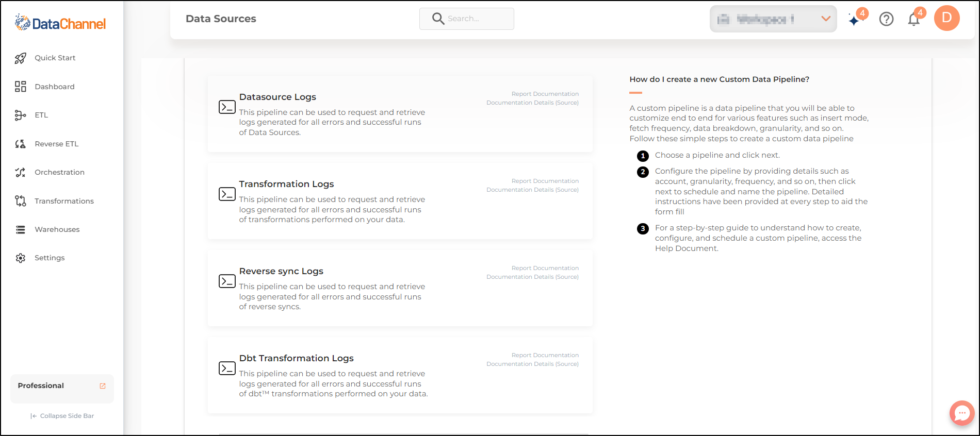Select the Dbt Transformation Logs pipeline title
The width and height of the screenshot is (980, 436).
tap(296, 358)
